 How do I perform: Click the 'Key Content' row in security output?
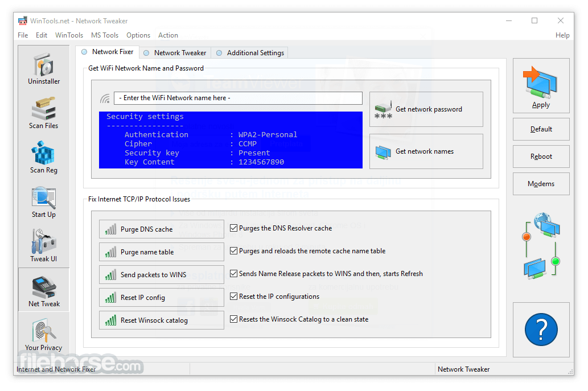point(204,162)
